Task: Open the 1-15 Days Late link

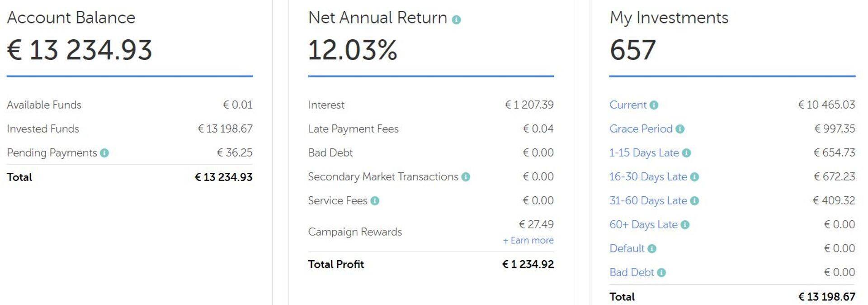Action: (644, 153)
